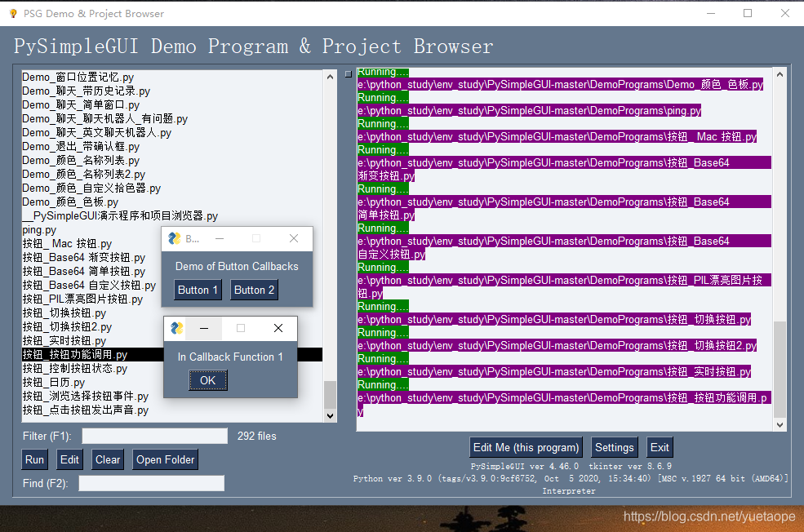Select 按钮_实时按钮.py in file list
The width and height of the screenshot is (804, 532).
(x=64, y=340)
